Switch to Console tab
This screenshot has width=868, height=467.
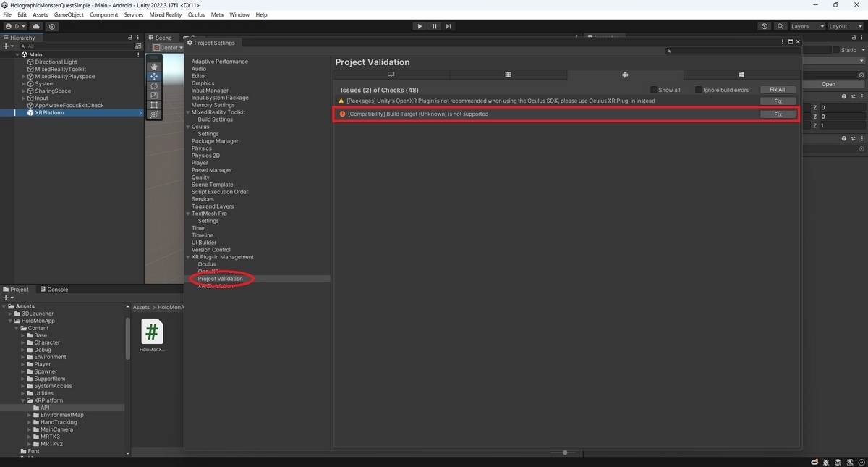(53, 289)
